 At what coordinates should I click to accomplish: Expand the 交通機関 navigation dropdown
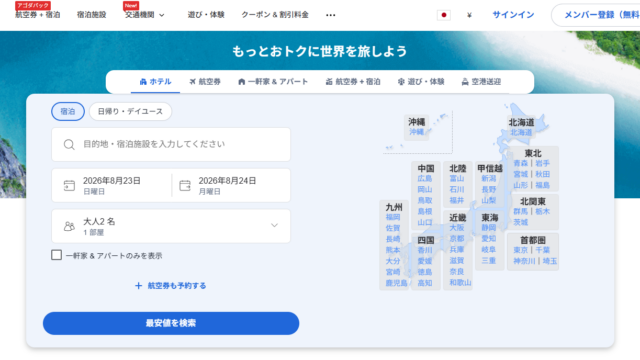pos(144,15)
